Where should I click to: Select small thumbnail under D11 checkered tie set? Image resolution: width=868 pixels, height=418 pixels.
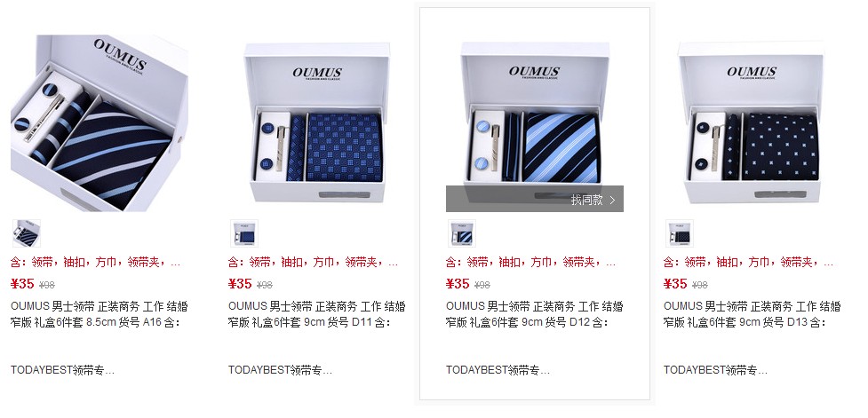click(x=244, y=233)
